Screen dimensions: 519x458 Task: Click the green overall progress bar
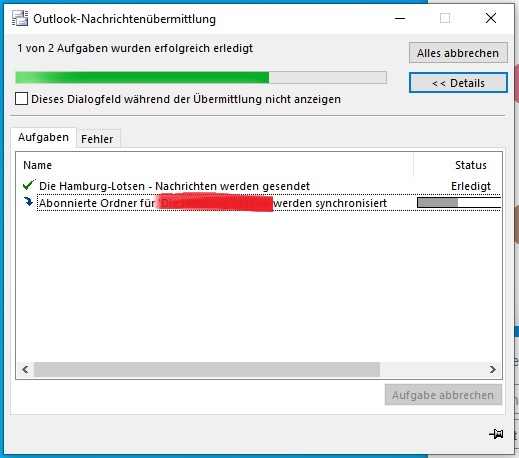coord(201,78)
